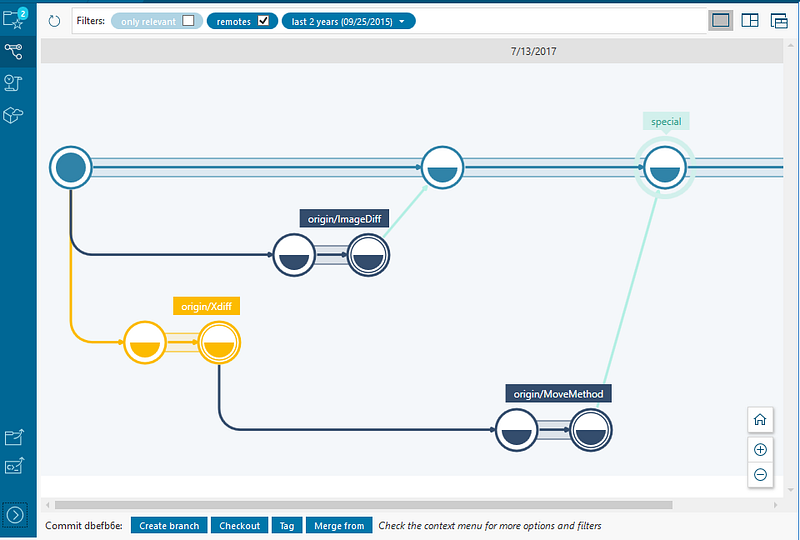Image resolution: width=800 pixels, height=540 pixels.
Task: Click the 'Create branch' button
Action: [x=169, y=526]
